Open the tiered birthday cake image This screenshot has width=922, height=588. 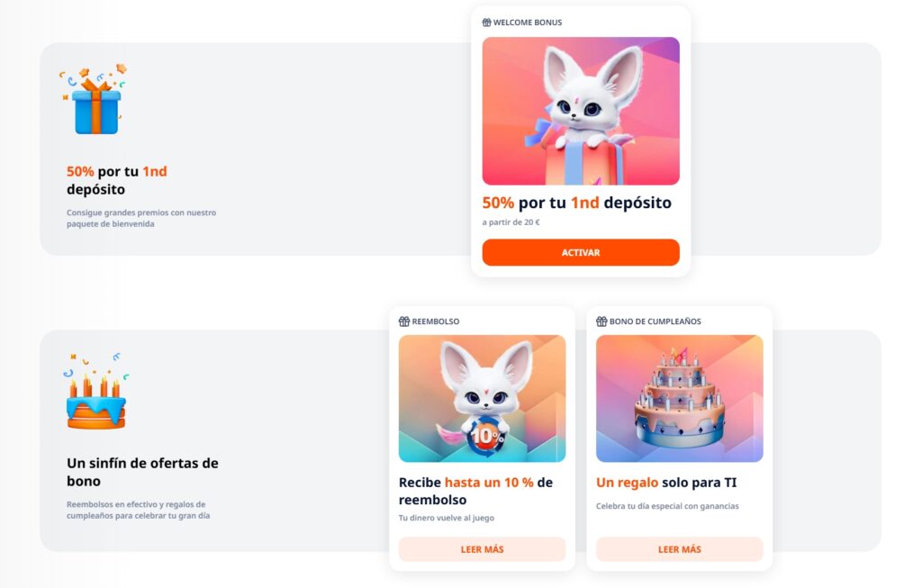coord(679,399)
